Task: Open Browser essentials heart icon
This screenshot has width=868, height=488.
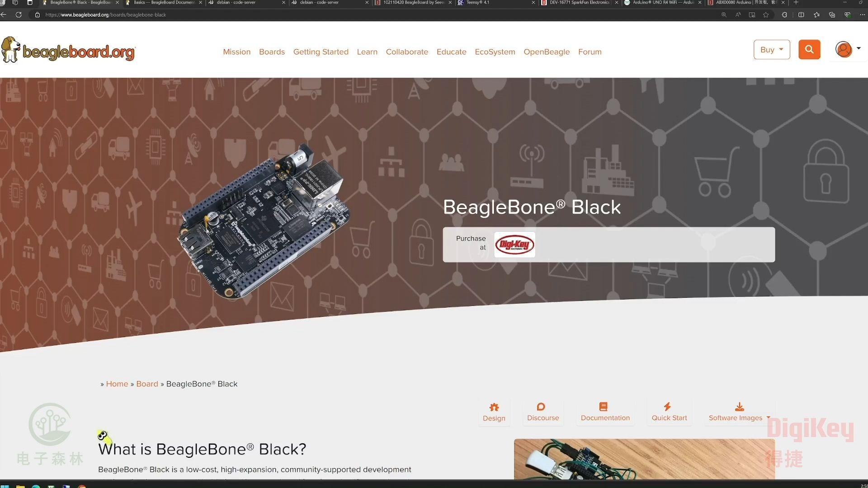Action: tap(847, 14)
